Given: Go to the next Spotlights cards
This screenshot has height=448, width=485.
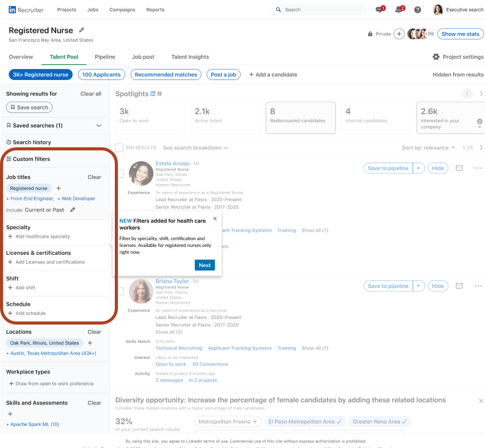Looking at the screenshot, I should (x=481, y=94).
